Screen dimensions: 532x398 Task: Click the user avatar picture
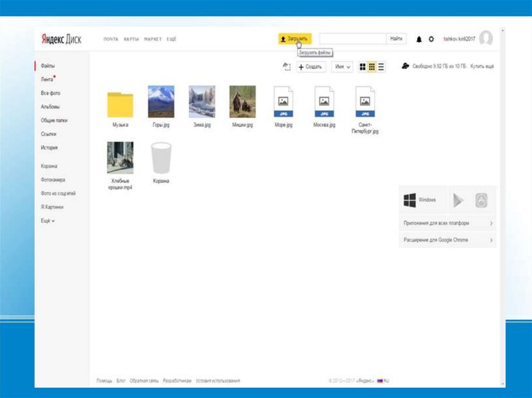[x=486, y=38]
